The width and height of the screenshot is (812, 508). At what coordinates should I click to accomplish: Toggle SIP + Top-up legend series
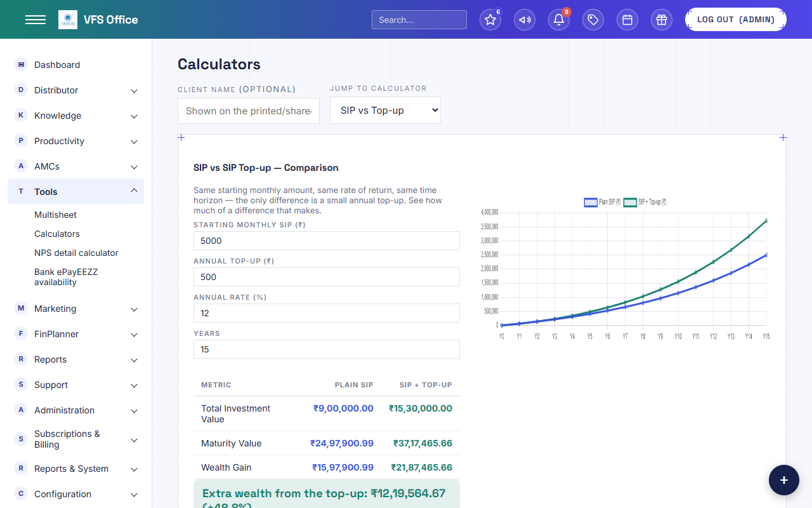coord(645,202)
